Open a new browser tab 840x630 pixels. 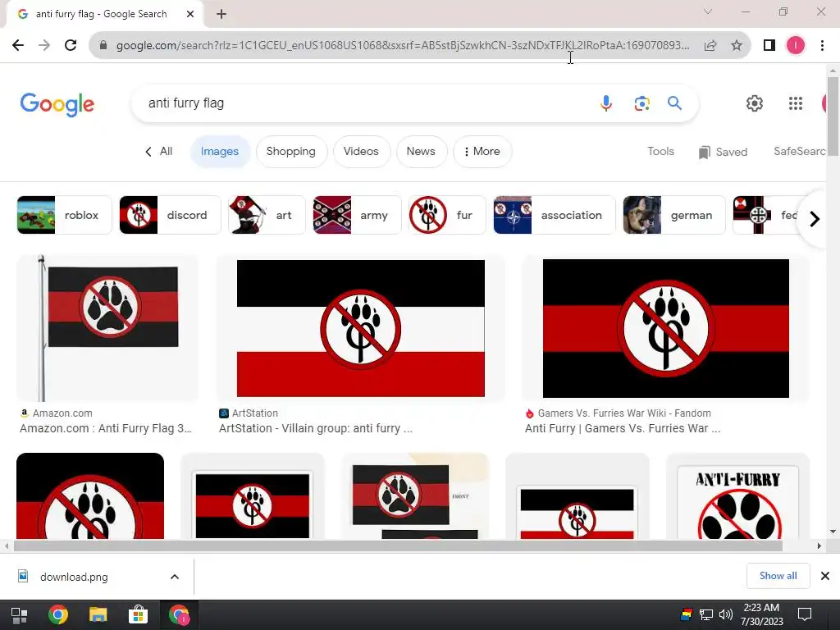[221, 14]
